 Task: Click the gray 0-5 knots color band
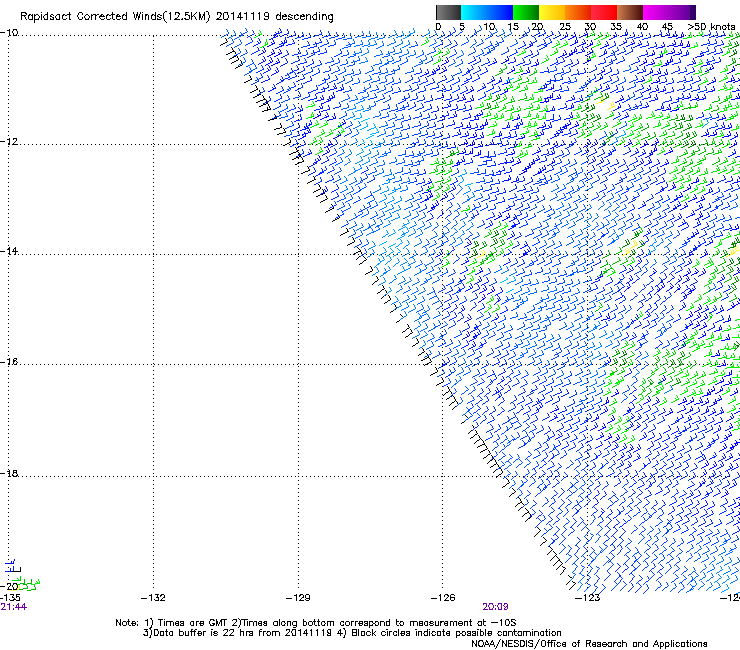(448, 12)
